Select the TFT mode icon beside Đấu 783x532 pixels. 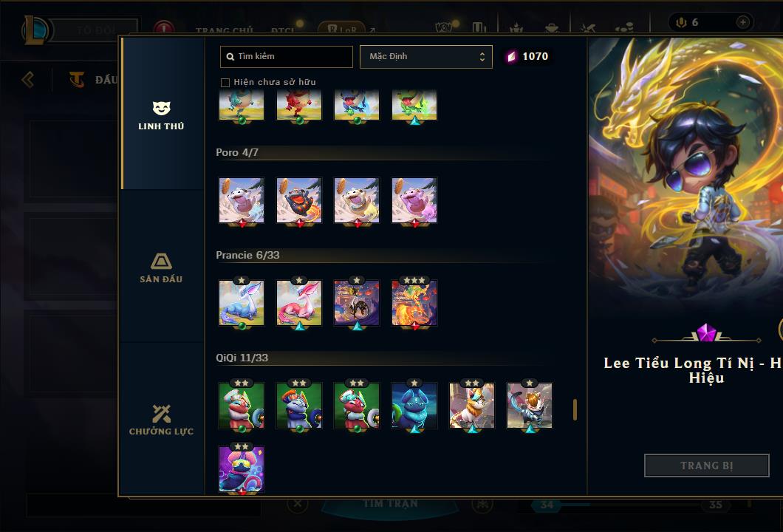point(76,79)
